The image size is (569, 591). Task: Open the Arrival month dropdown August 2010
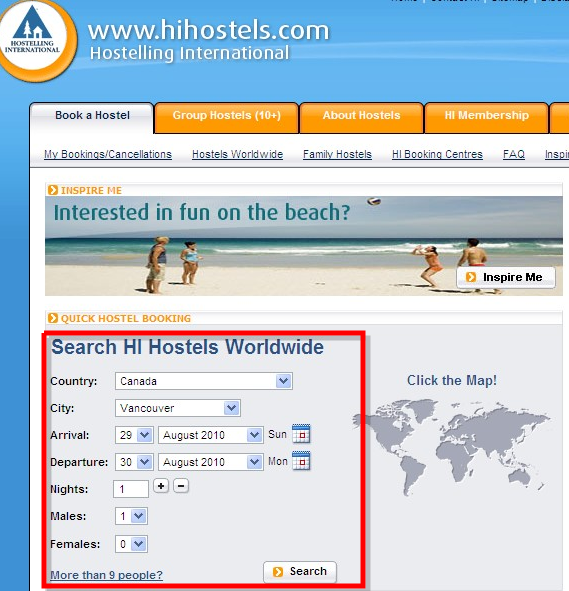pyautogui.click(x=211, y=435)
